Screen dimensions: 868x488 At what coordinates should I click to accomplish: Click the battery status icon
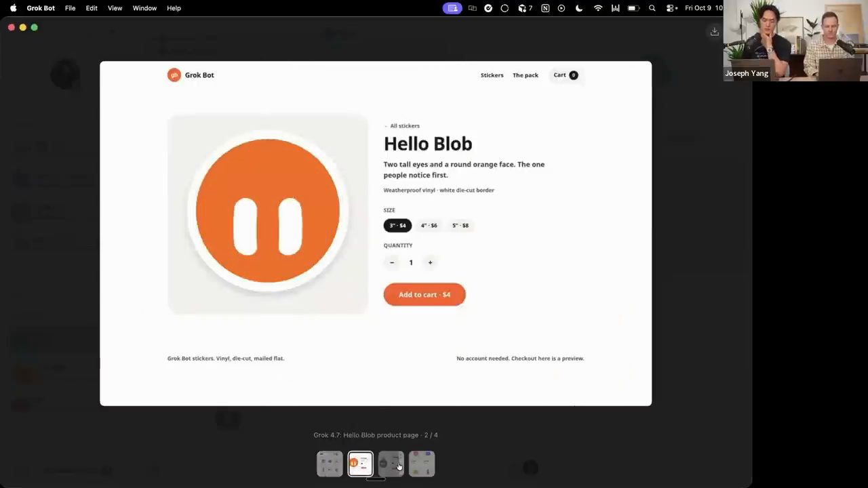pos(633,8)
